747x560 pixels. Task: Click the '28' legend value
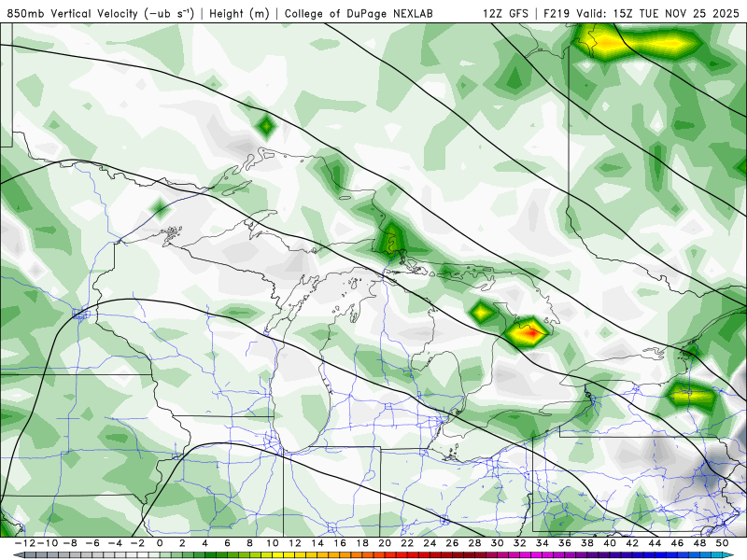474,543
